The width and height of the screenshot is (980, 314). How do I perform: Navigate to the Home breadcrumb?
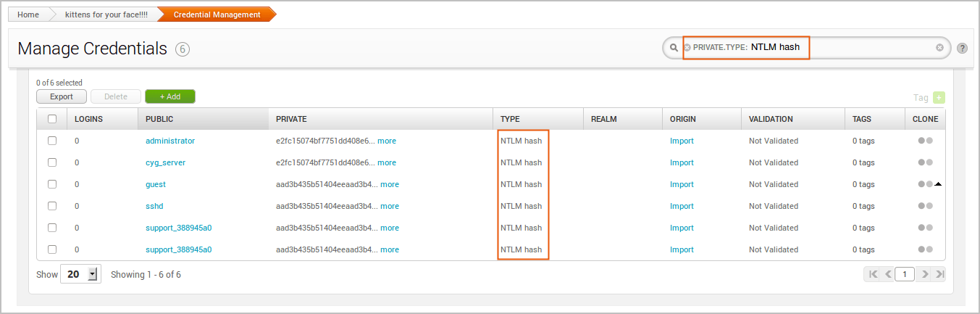(28, 15)
